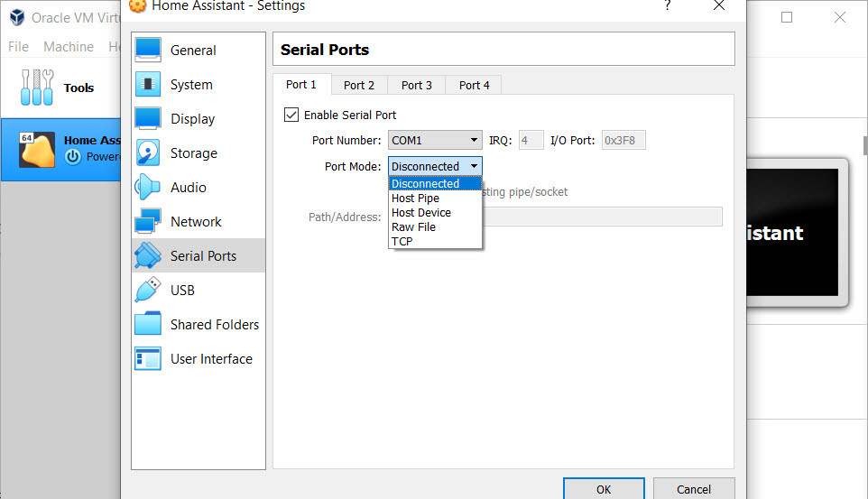Open the Display monitor icon
Screen dimensions: 868x499
coord(148,119)
